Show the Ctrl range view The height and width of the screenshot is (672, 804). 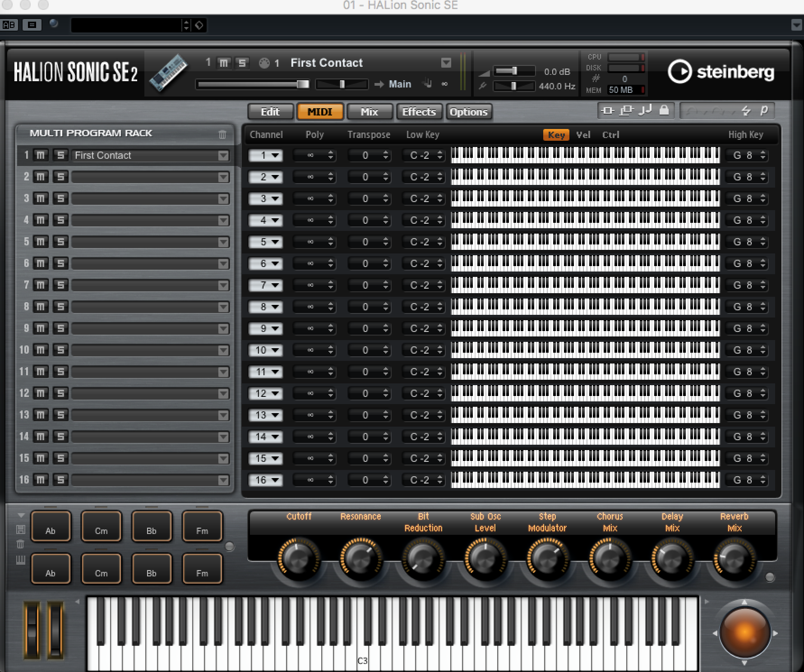(611, 135)
